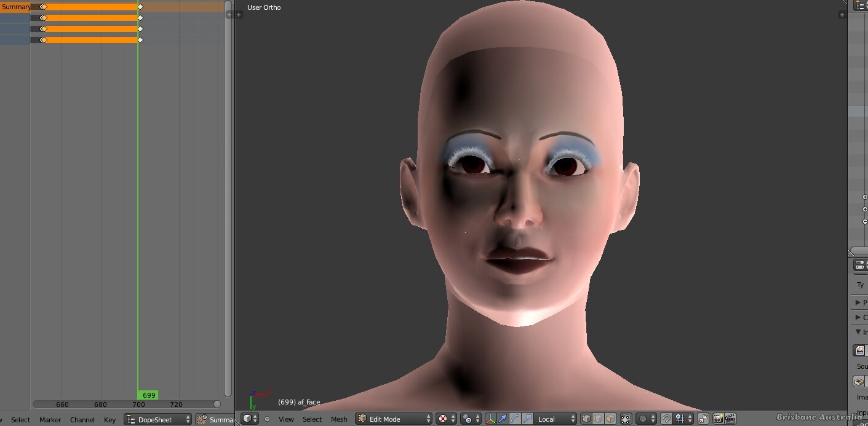Open the DopeSheet Select menu
Screen dimensions: 868x426
click(x=20, y=420)
